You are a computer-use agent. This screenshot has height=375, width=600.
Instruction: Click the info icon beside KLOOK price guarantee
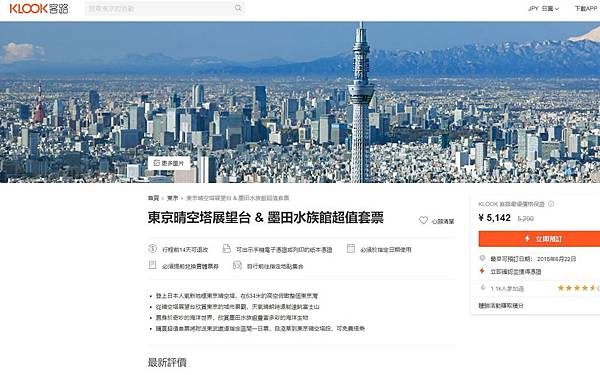pyautogui.click(x=551, y=204)
